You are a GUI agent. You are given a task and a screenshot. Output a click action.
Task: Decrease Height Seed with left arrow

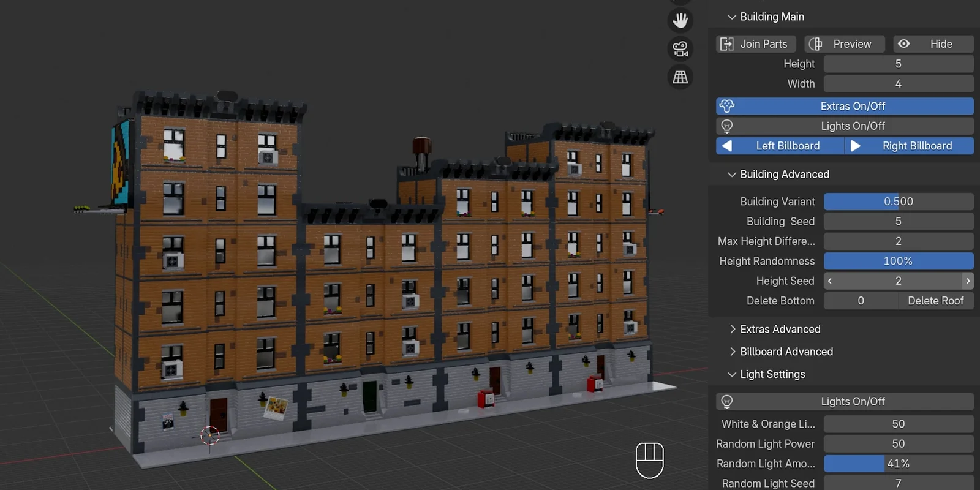click(x=830, y=281)
